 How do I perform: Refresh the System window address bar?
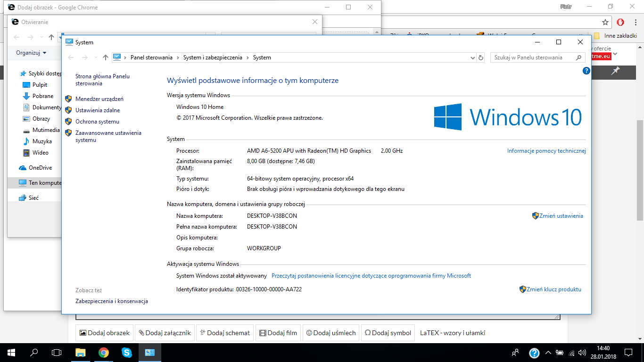click(x=481, y=58)
